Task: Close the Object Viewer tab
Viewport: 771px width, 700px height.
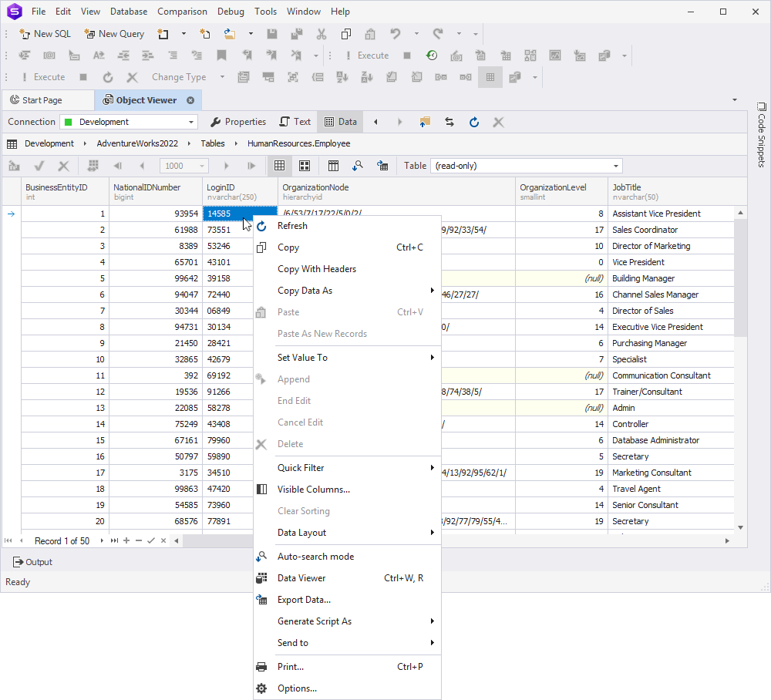Action: pos(190,100)
